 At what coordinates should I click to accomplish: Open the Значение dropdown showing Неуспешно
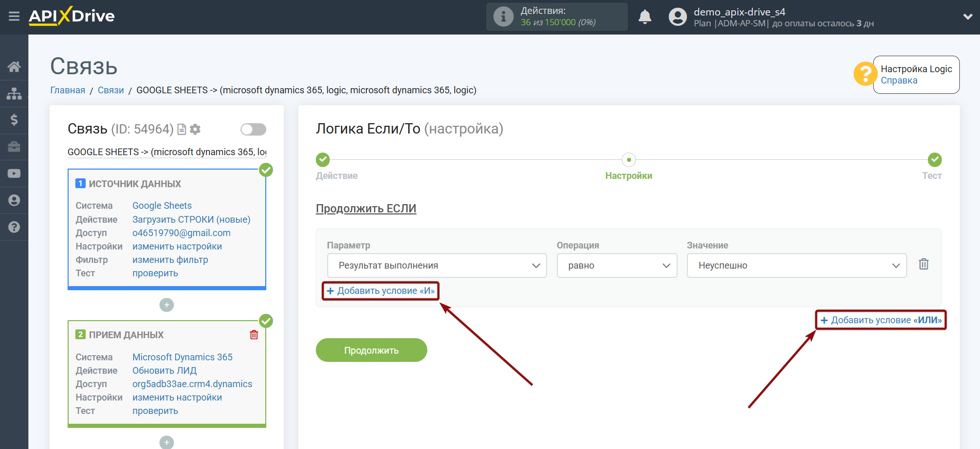pos(796,265)
